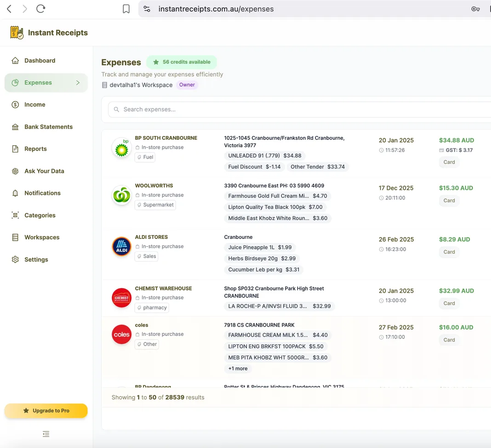491x448 pixels.
Task: Click the Fuel Discount $-1.14 chip
Action: click(x=254, y=167)
